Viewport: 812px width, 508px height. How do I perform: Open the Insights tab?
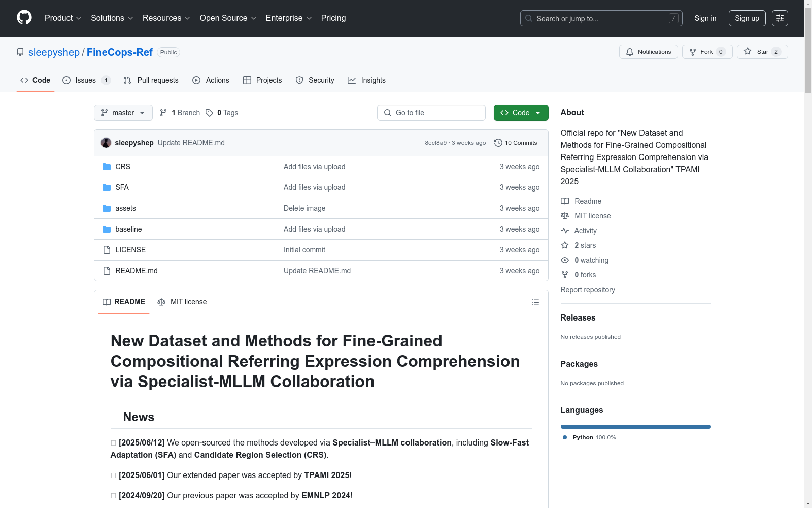tap(366, 80)
